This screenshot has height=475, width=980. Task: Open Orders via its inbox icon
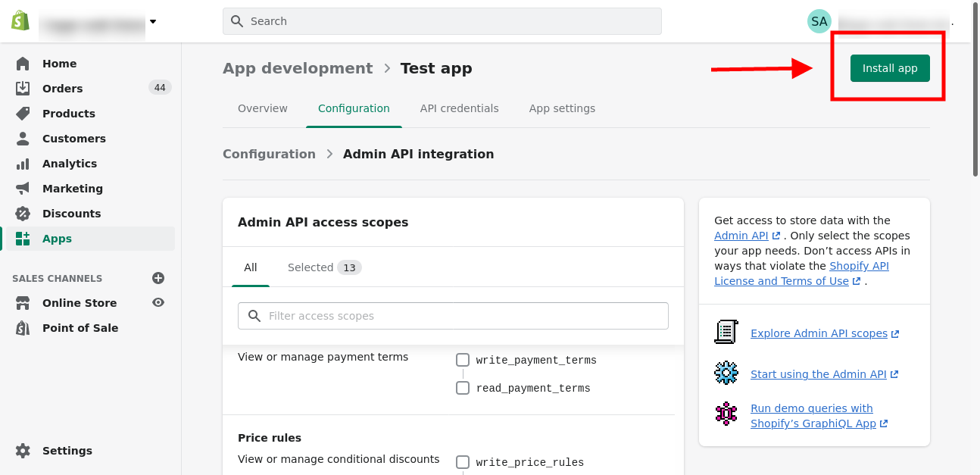tap(23, 89)
